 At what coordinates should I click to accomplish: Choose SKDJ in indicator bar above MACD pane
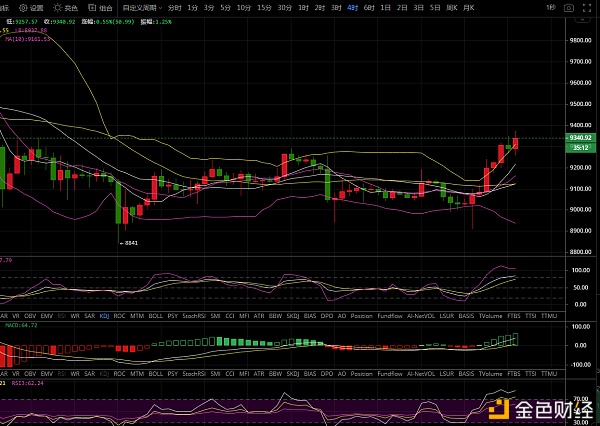(x=293, y=316)
